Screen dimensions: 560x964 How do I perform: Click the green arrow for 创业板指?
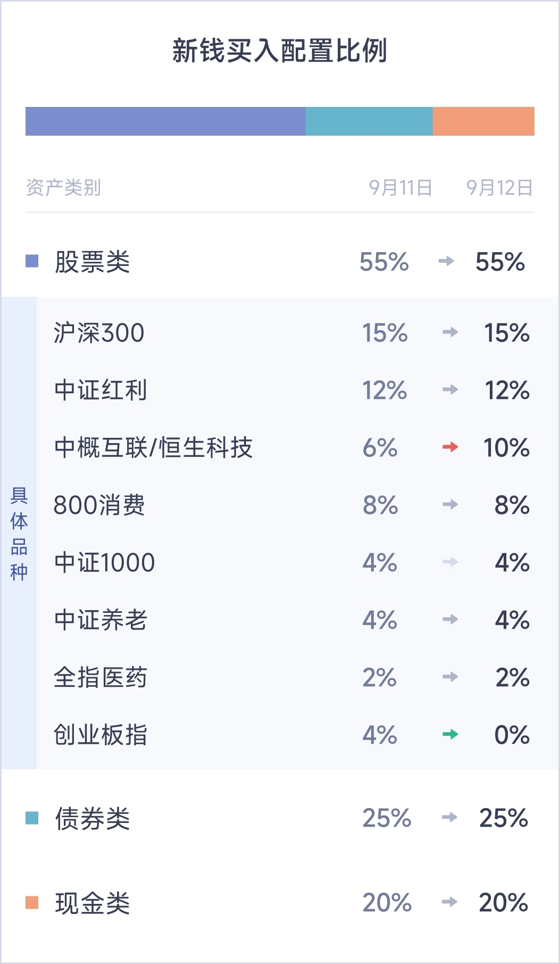click(x=450, y=735)
